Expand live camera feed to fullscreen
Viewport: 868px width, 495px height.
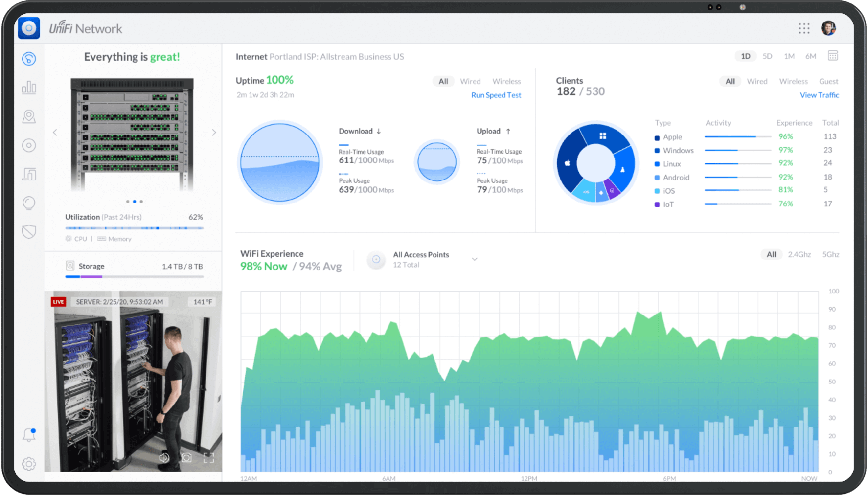[x=209, y=458]
